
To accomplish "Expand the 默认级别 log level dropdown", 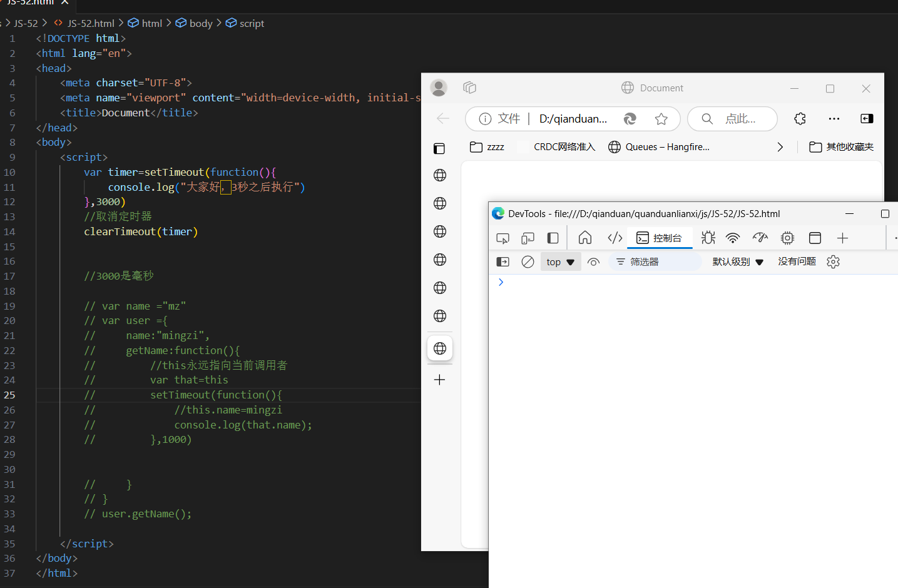I will [738, 262].
